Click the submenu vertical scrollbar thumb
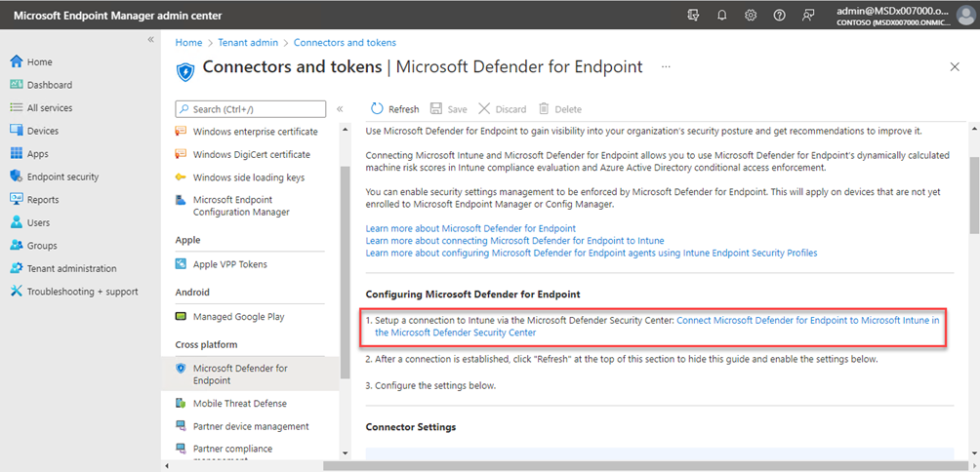Screen dimensions: 980x472 (345, 273)
